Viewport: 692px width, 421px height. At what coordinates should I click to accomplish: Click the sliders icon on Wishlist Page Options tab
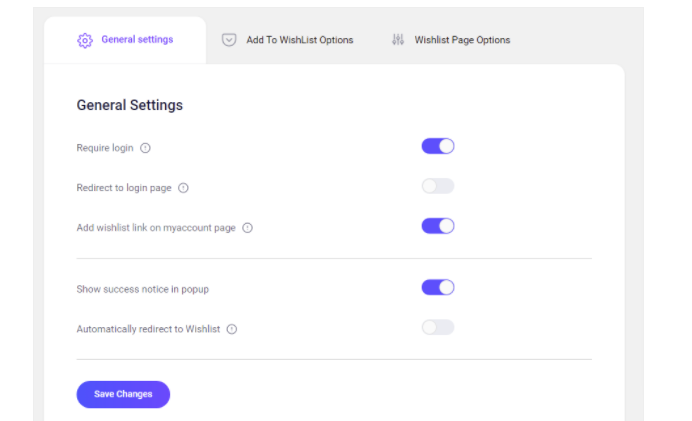click(397, 40)
